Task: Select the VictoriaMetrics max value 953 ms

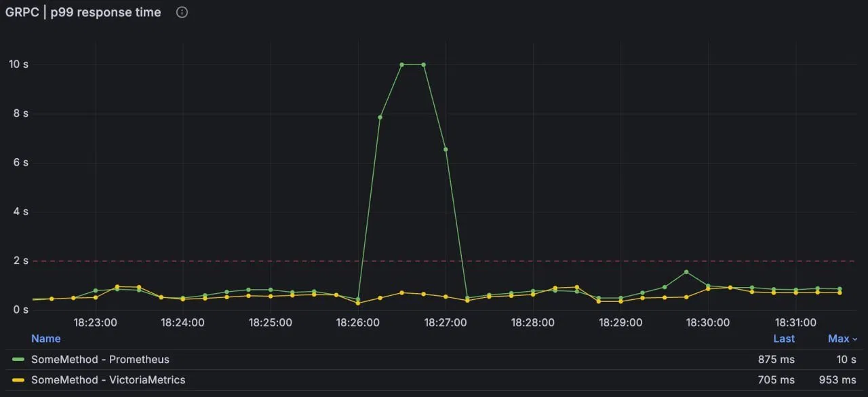Action: pyautogui.click(x=838, y=380)
